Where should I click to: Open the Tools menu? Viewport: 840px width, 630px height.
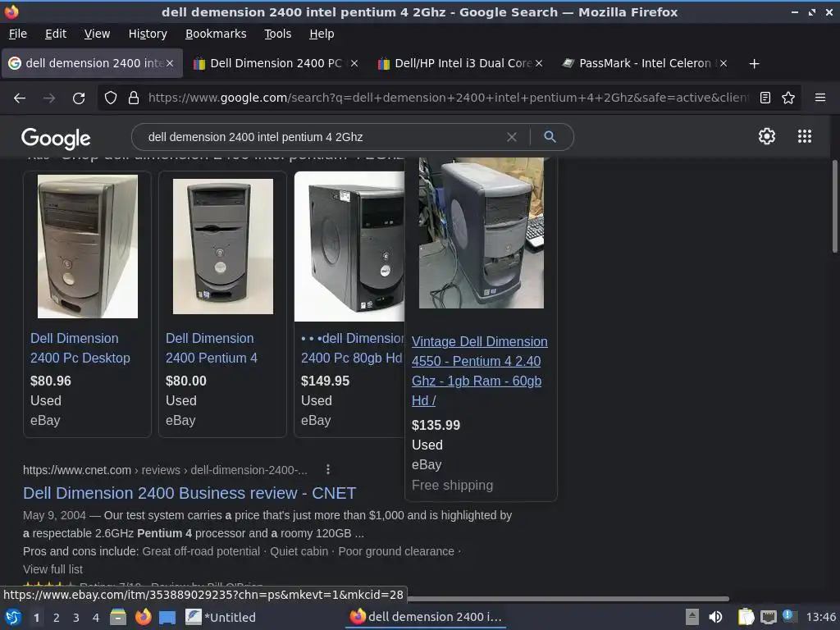277,34
